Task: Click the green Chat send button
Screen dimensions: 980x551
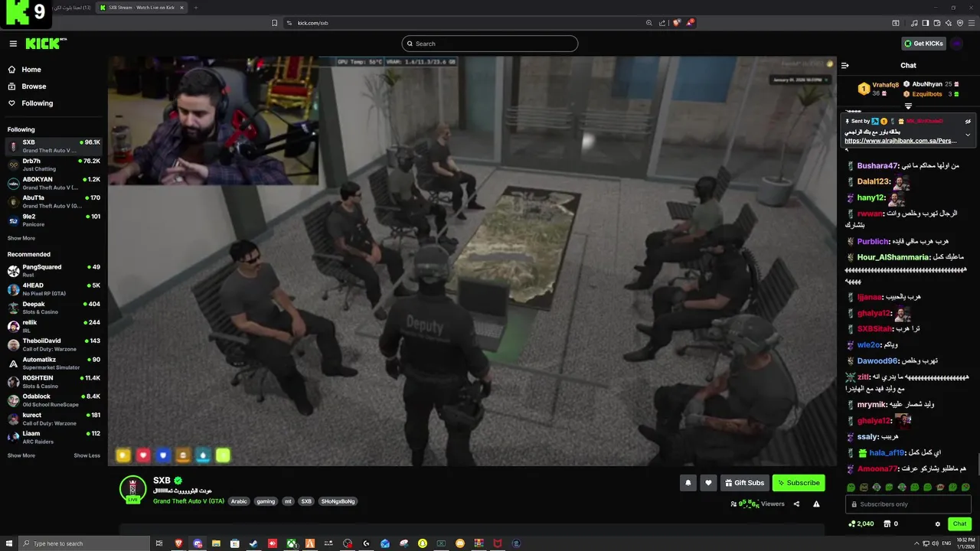Action: point(959,524)
